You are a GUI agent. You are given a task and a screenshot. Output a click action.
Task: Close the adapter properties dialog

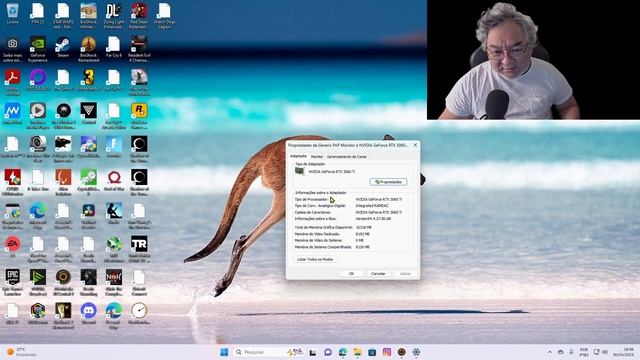415,145
